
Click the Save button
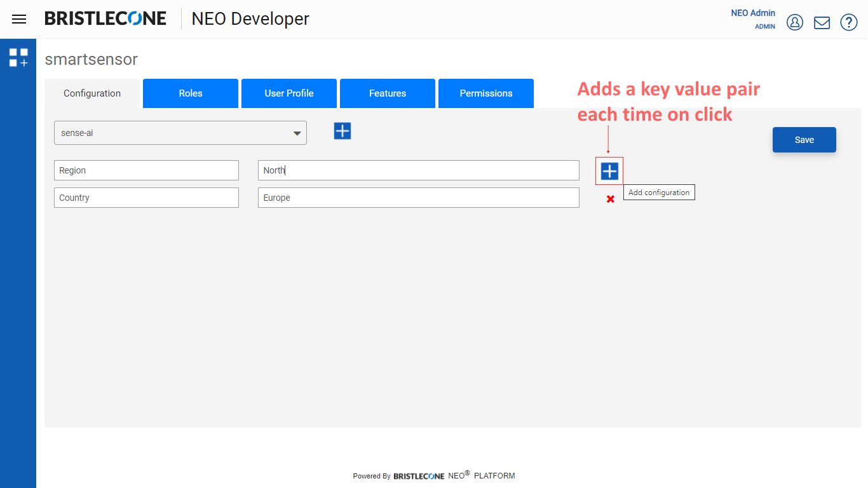[804, 140]
